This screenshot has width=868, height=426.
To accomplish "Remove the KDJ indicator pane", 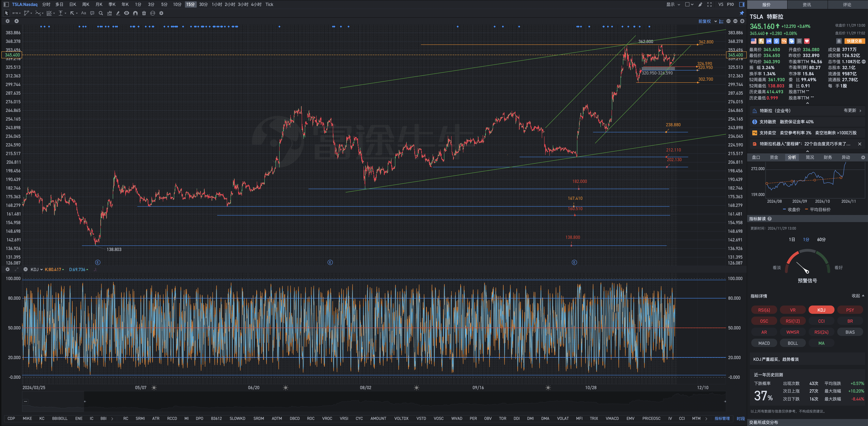I will coord(25,269).
